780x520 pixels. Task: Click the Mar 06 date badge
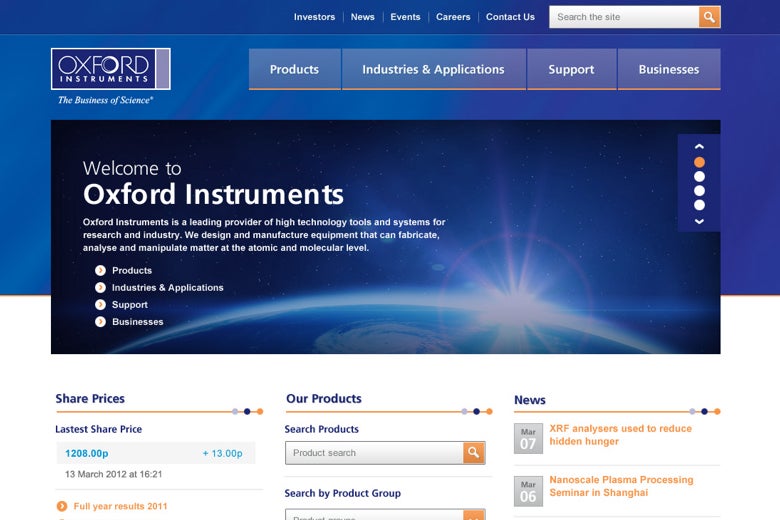(528, 491)
